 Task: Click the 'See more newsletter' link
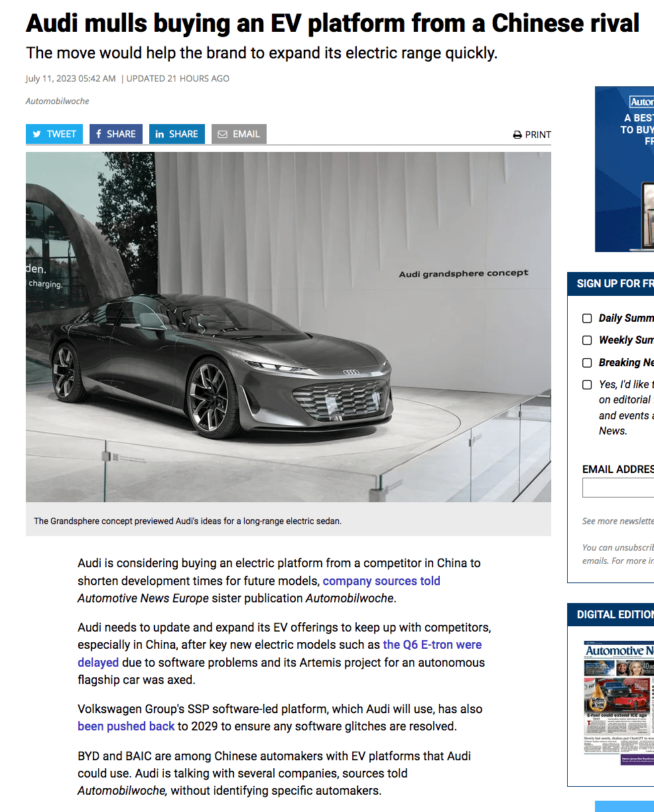coord(618,521)
